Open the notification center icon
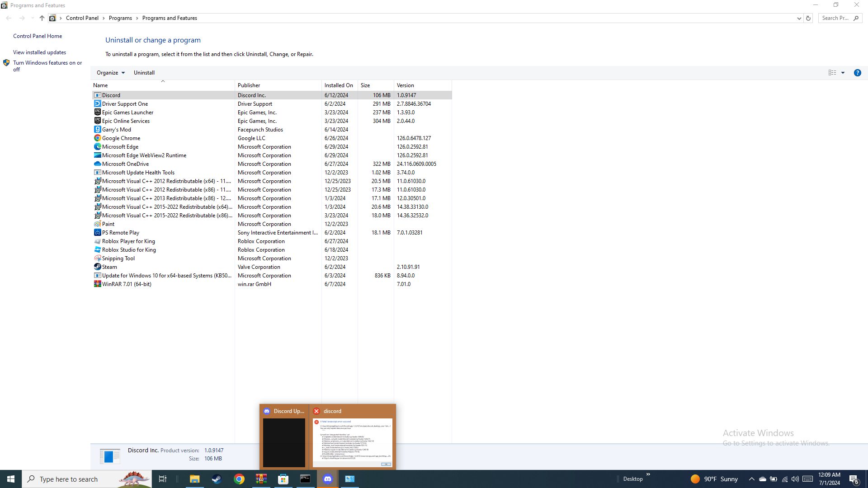Viewport: 868px width, 488px height. (x=854, y=479)
